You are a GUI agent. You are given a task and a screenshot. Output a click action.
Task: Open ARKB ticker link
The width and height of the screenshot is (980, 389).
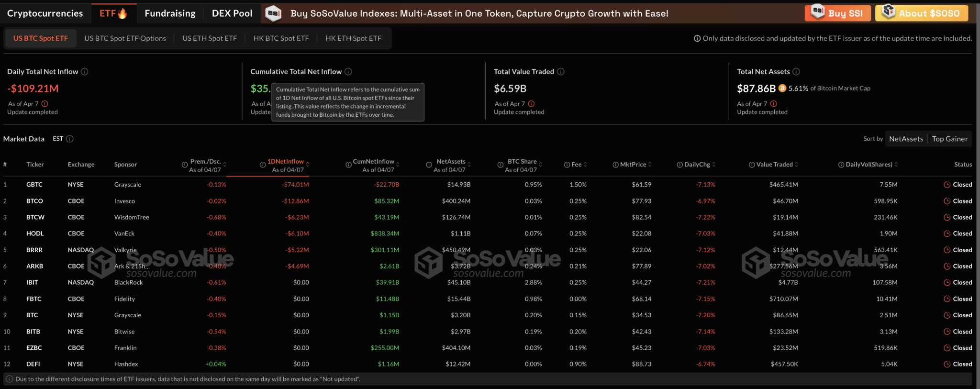click(34, 267)
